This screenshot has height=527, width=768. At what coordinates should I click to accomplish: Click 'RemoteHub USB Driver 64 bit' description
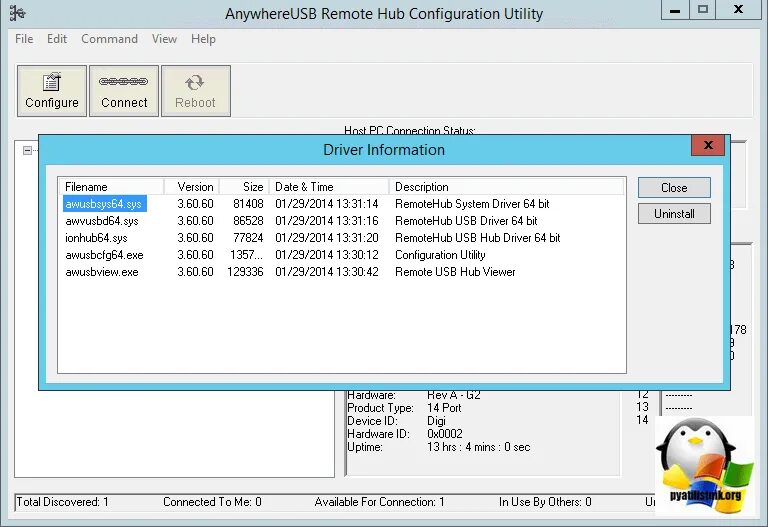(466, 221)
